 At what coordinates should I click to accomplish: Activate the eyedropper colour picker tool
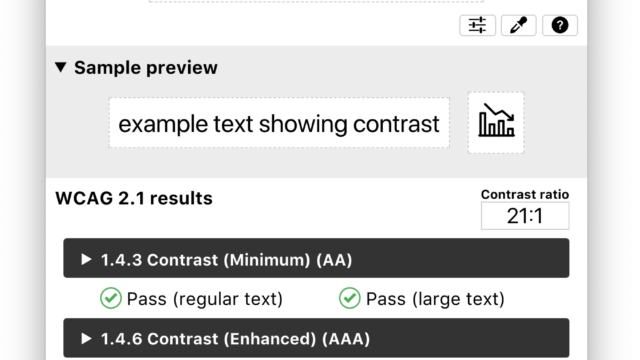coord(518,25)
